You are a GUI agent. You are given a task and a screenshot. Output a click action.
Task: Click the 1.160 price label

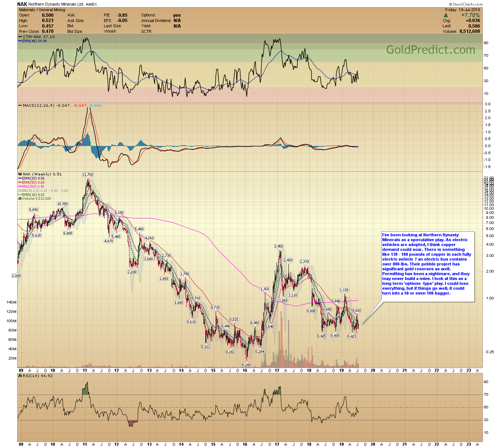[265, 289]
